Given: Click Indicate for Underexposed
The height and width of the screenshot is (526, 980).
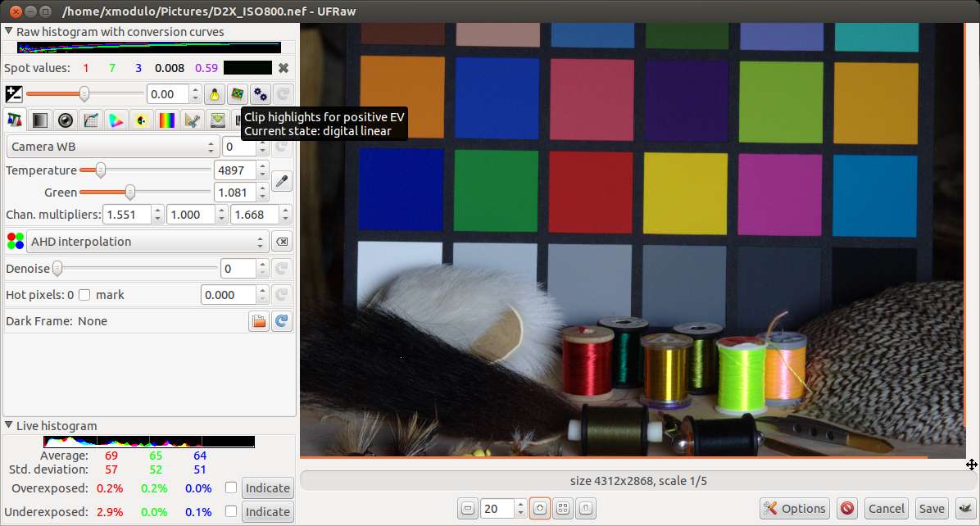Looking at the screenshot, I should (267, 511).
